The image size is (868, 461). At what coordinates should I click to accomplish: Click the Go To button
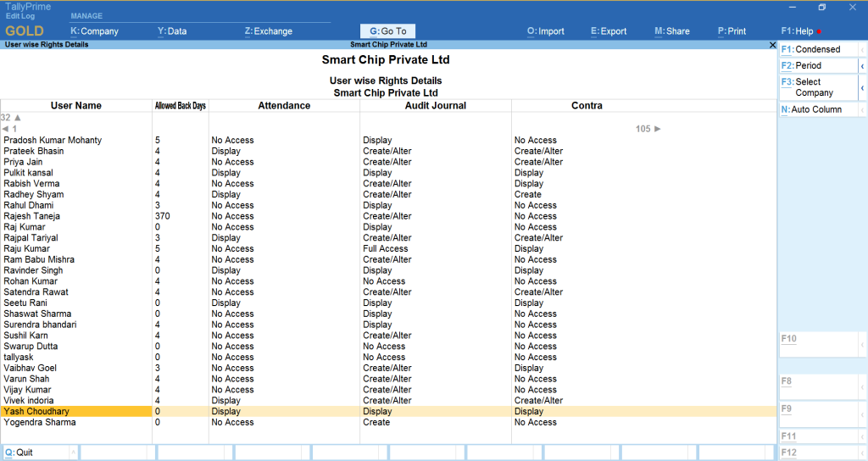[387, 31]
